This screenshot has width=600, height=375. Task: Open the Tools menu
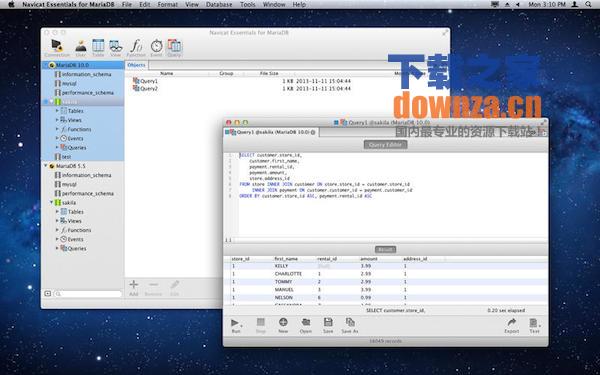(x=248, y=4)
